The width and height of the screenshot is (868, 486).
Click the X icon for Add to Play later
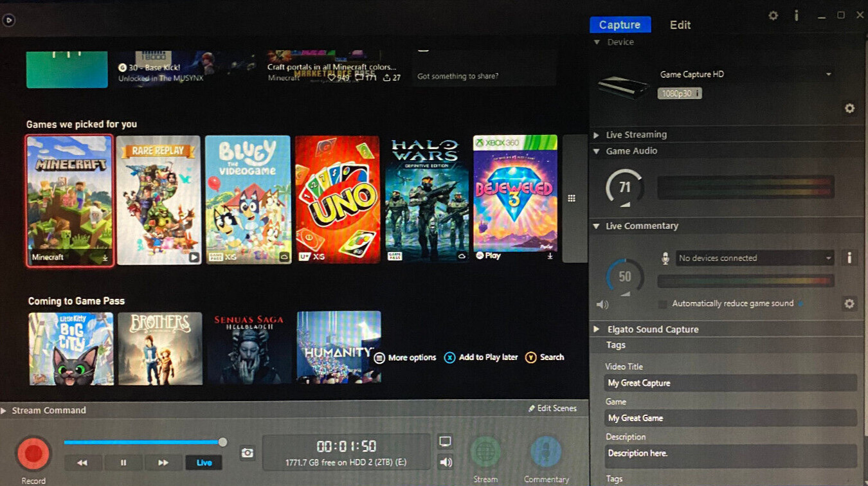pyautogui.click(x=449, y=357)
